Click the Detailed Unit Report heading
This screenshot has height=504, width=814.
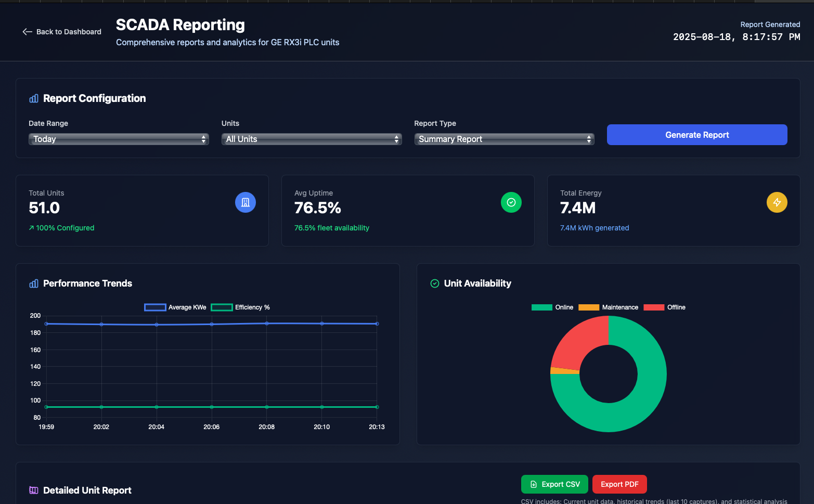tap(87, 490)
